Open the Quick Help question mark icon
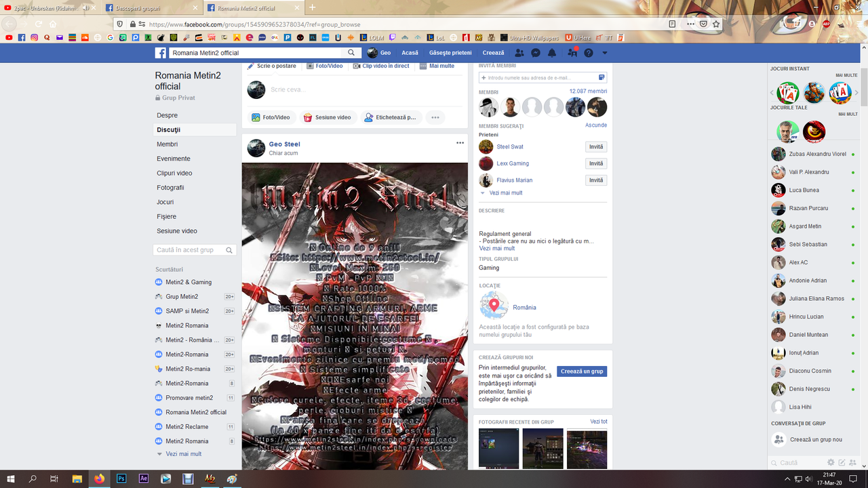Image resolution: width=868 pixels, height=488 pixels. (589, 53)
